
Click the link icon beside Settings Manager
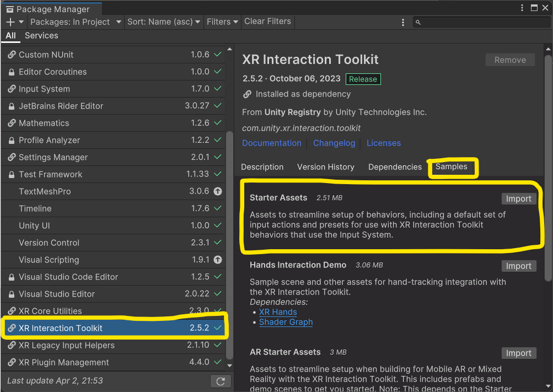coord(12,157)
